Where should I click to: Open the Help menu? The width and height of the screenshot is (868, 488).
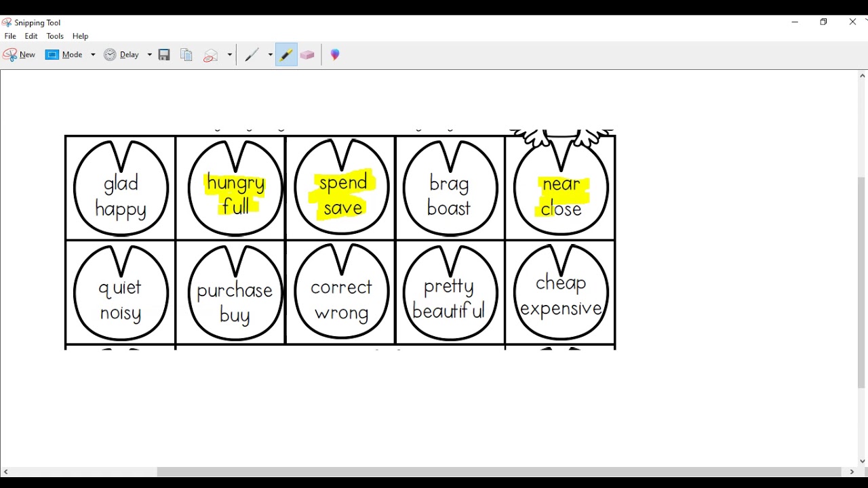(81, 36)
